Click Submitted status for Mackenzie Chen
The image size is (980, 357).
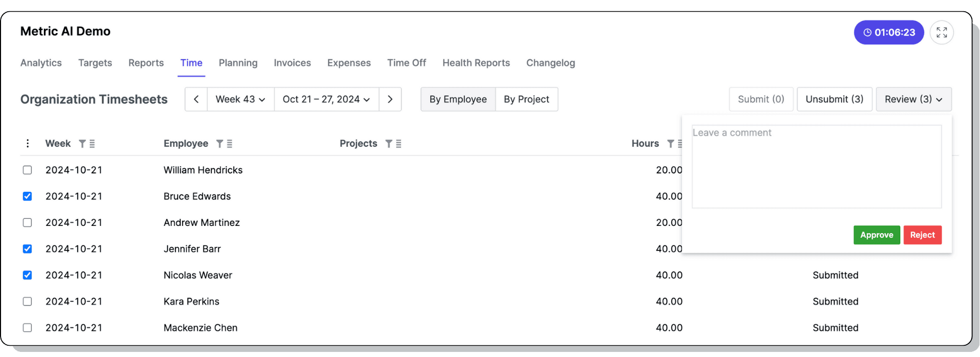pos(836,327)
